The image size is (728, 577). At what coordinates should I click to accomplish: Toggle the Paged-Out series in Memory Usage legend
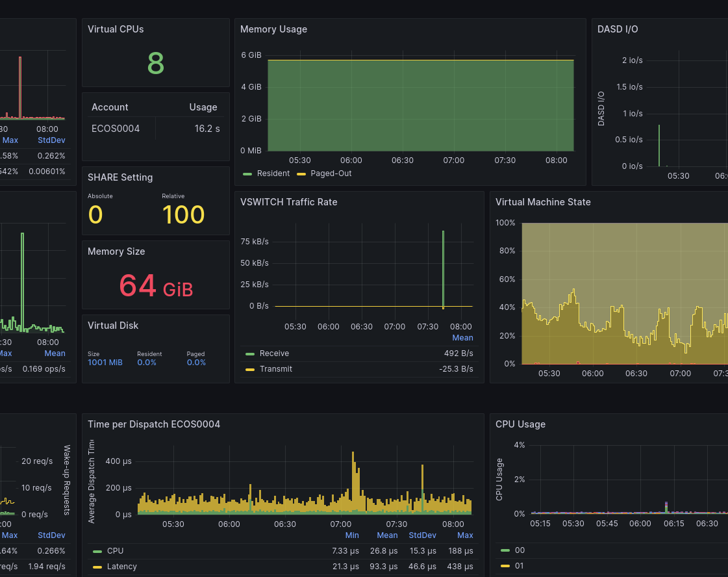pyautogui.click(x=331, y=173)
